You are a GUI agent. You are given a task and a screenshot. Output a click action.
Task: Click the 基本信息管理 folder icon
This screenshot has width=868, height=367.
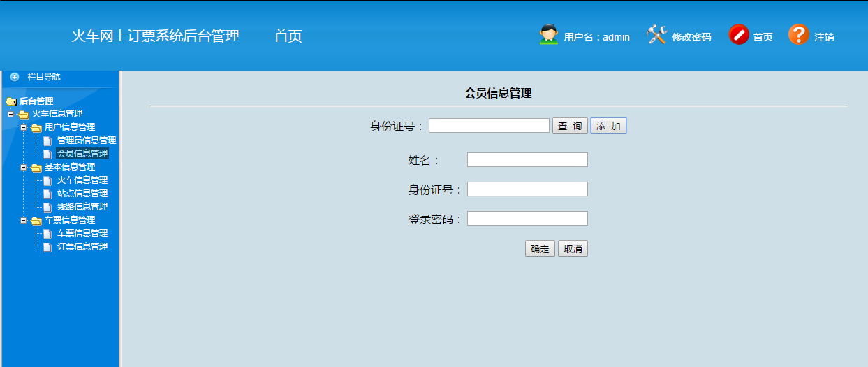pos(36,167)
